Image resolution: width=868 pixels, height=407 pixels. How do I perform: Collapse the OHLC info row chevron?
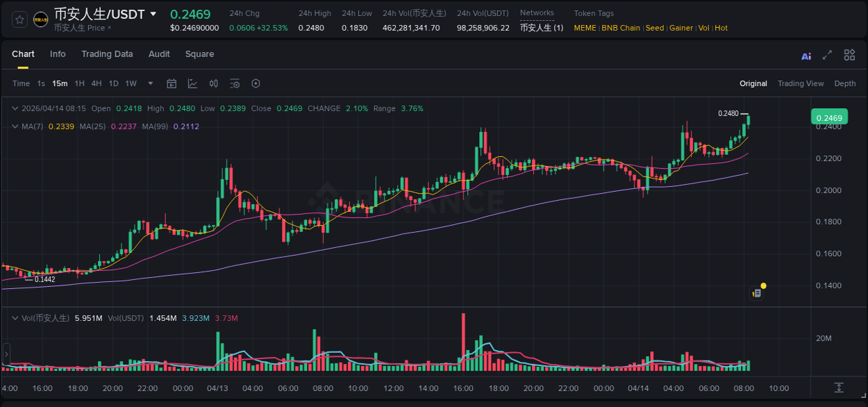15,108
